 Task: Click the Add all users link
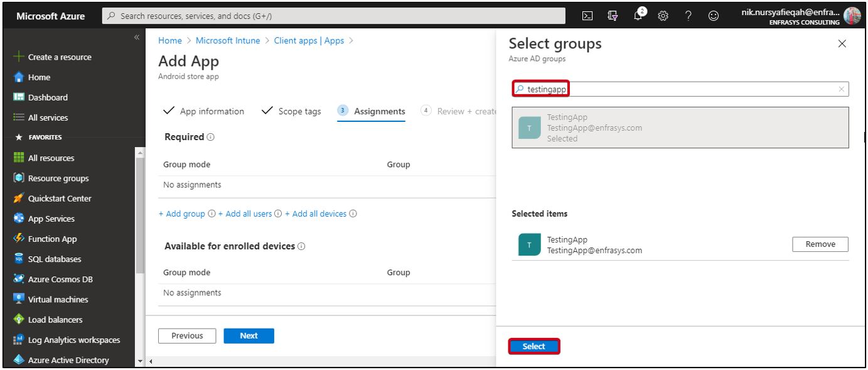pyautogui.click(x=247, y=214)
